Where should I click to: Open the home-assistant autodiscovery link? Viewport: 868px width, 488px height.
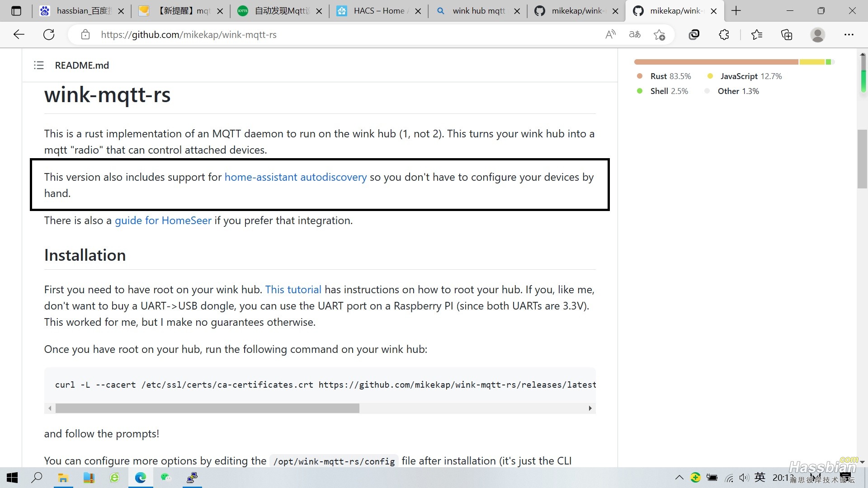(296, 177)
